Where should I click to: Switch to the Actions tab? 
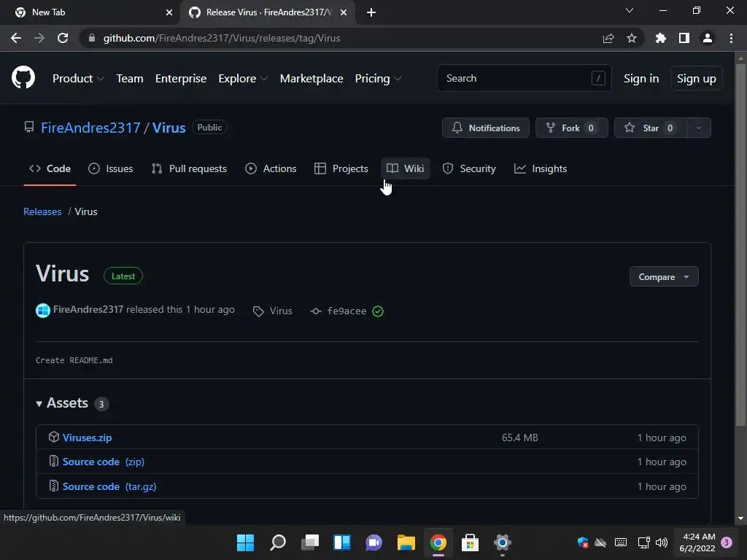(x=271, y=168)
